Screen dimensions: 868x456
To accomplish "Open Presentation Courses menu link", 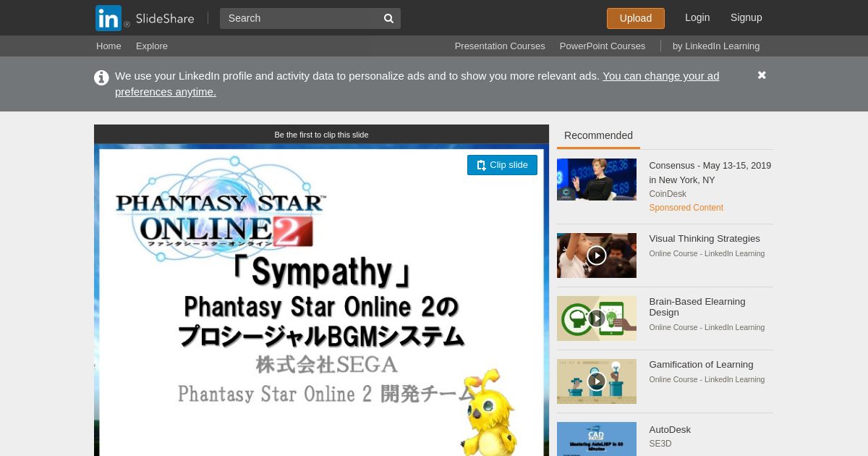I will click(x=500, y=46).
